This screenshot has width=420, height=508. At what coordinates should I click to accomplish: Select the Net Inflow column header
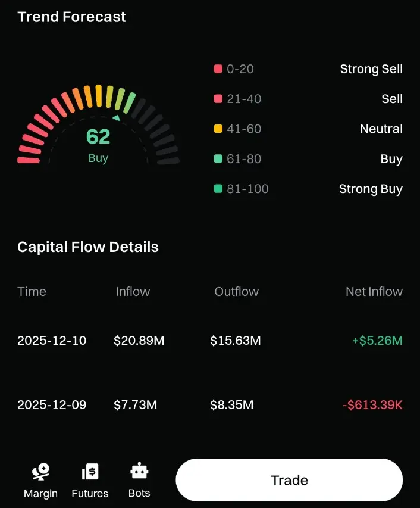[x=374, y=292]
